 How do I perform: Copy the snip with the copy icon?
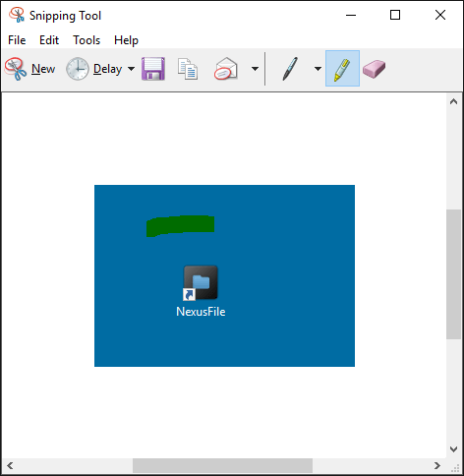pyautogui.click(x=188, y=69)
